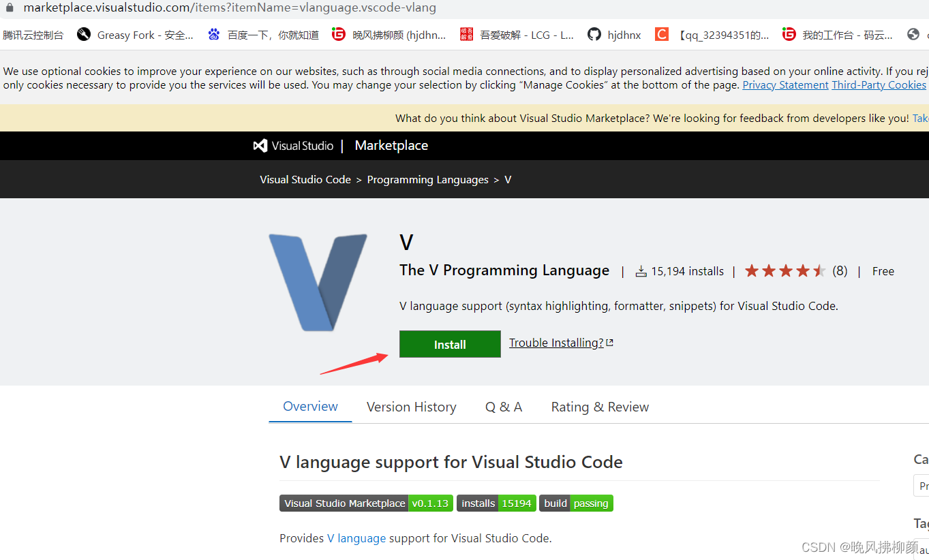Open the qq_32394351 CSDN bookmark
Viewport: 929px width, 560px height.
pos(712,35)
